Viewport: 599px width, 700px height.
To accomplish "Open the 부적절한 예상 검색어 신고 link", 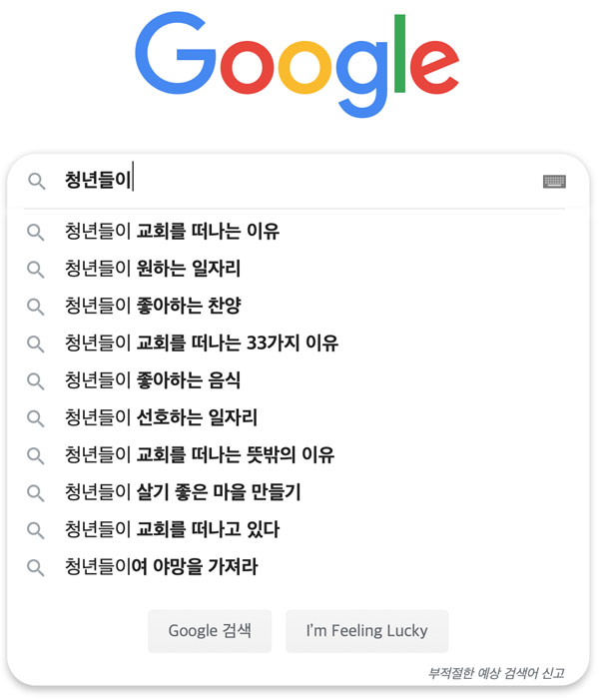I will click(496, 673).
